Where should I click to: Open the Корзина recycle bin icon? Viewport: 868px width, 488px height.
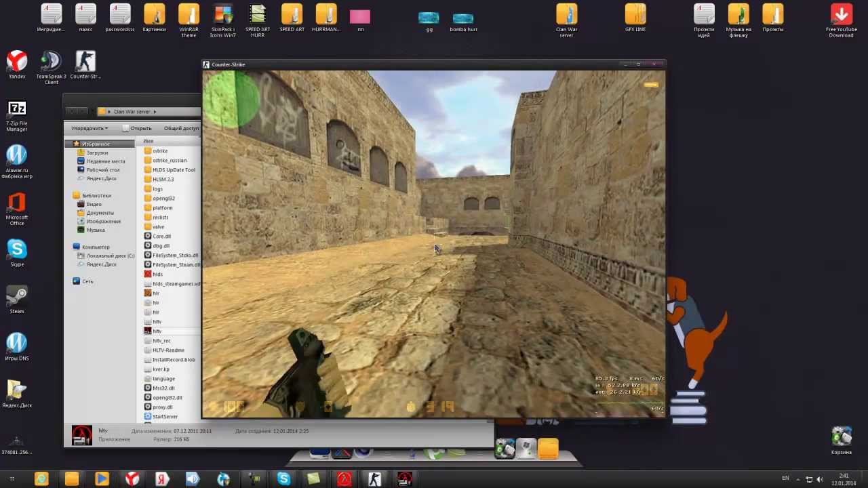pos(841,441)
